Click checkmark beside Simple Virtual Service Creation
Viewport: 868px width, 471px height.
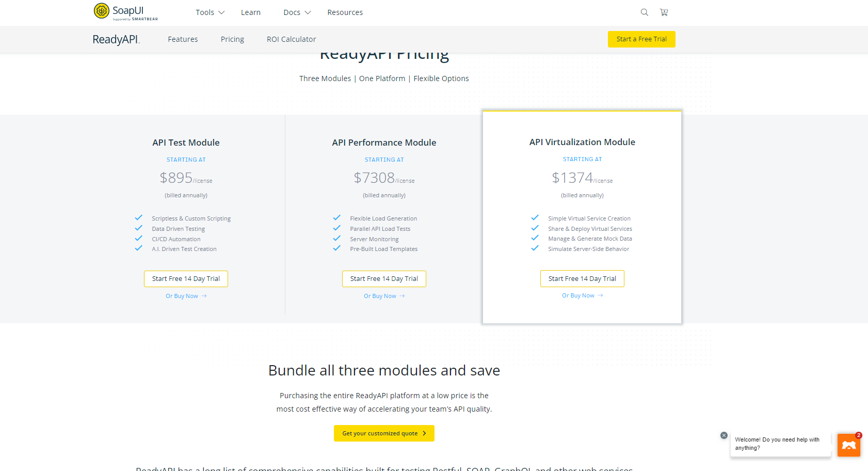tap(535, 218)
